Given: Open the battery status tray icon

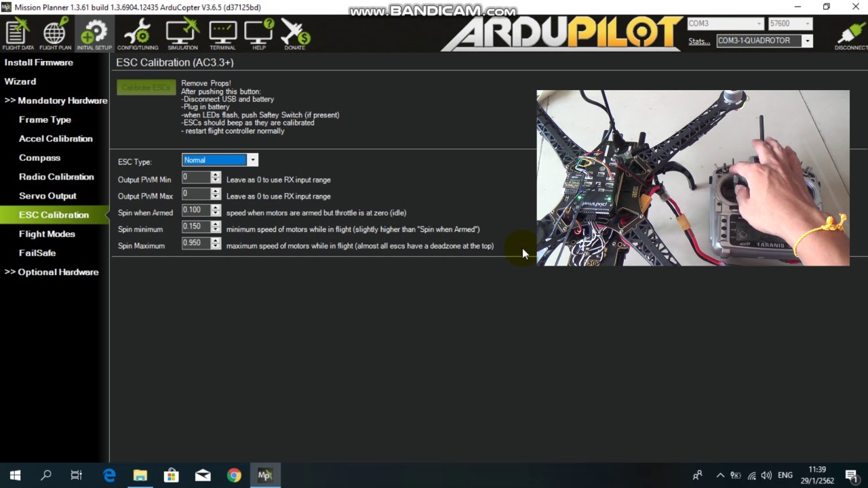Looking at the screenshot, I should [735, 475].
